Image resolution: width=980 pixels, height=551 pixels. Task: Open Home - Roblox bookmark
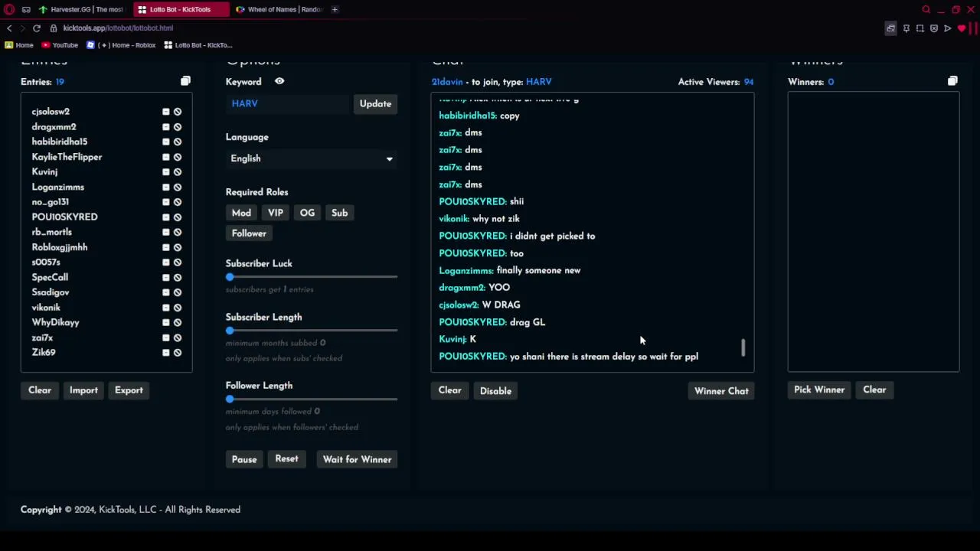click(x=121, y=45)
